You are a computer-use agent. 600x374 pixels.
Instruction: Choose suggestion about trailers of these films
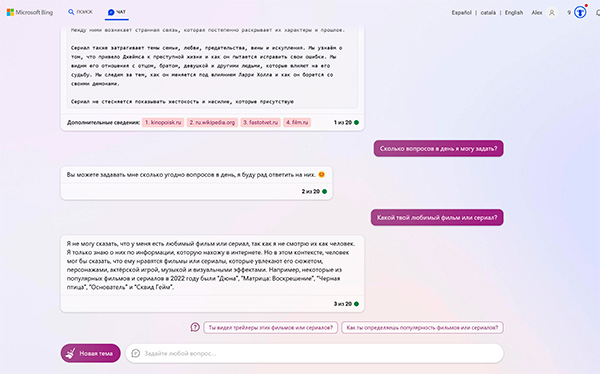[271, 328]
